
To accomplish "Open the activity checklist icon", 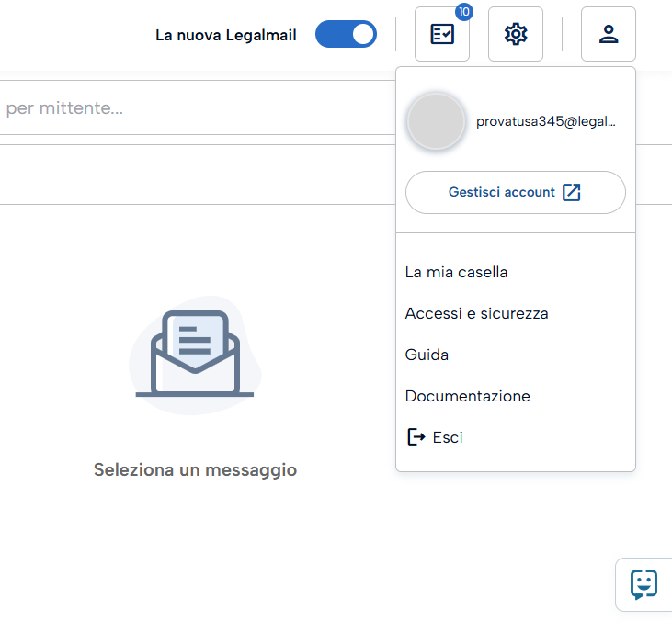I will tap(442, 35).
